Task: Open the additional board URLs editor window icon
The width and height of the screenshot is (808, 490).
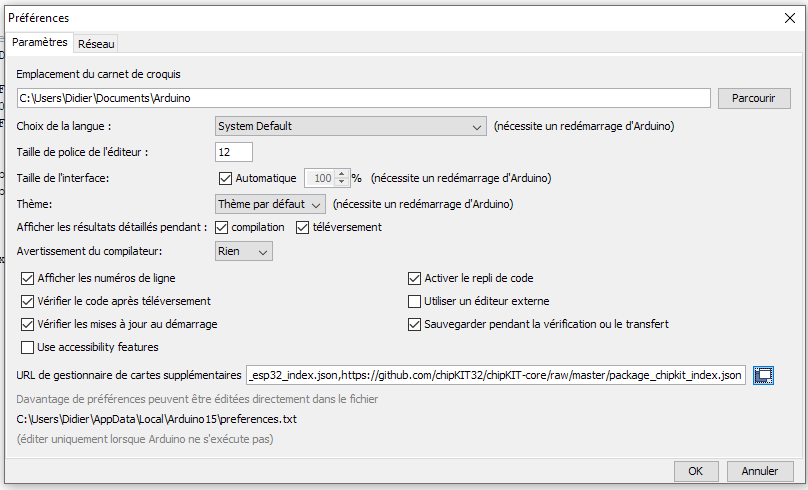Action: (x=763, y=375)
